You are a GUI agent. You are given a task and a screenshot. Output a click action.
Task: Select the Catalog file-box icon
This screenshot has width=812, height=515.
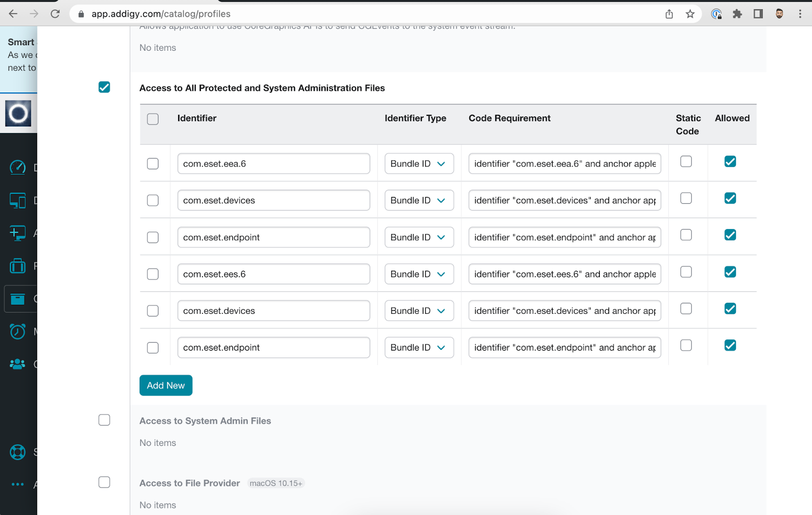pos(18,299)
